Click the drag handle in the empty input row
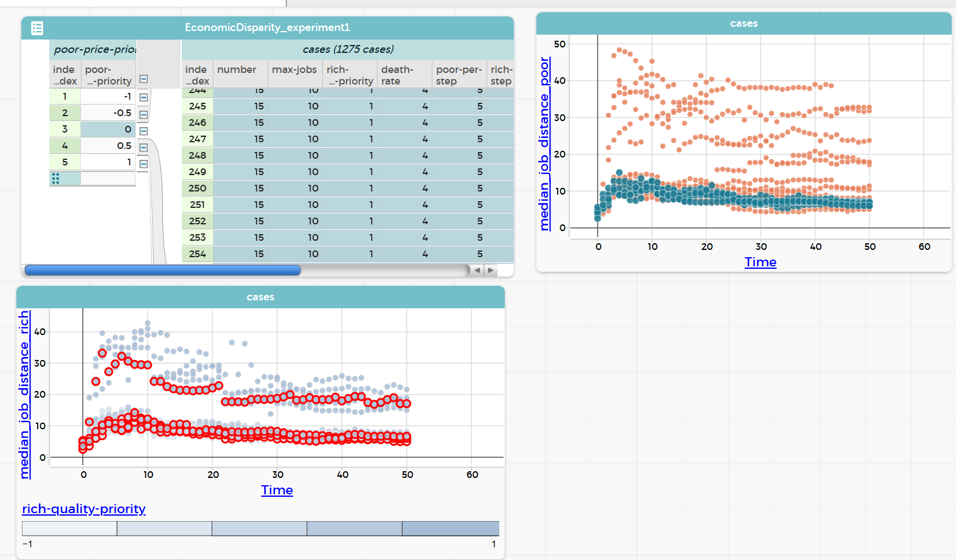Viewport: 956px width, 560px height. click(x=55, y=178)
